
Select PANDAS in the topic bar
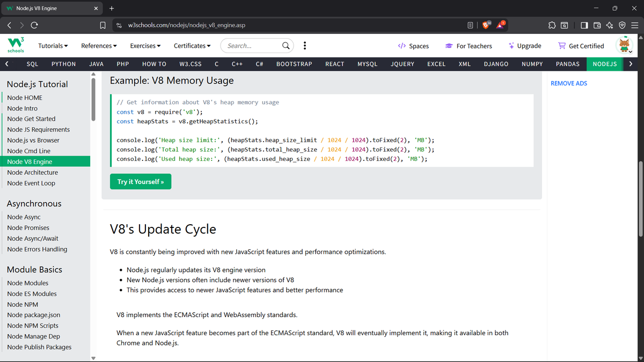[x=568, y=64]
